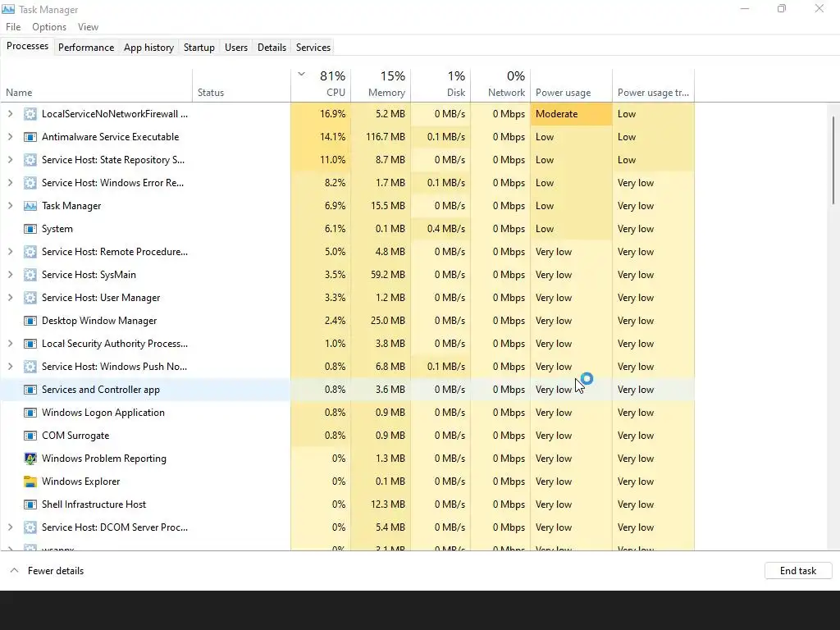Click the Shell Infrastructure Host icon
Image resolution: width=840 pixels, height=630 pixels.
coord(30,504)
